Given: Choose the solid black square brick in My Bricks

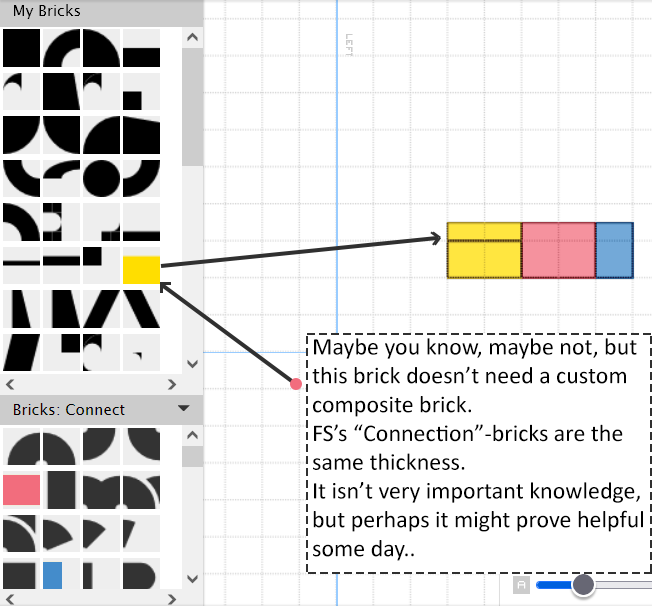Looking at the screenshot, I should [x=21, y=48].
